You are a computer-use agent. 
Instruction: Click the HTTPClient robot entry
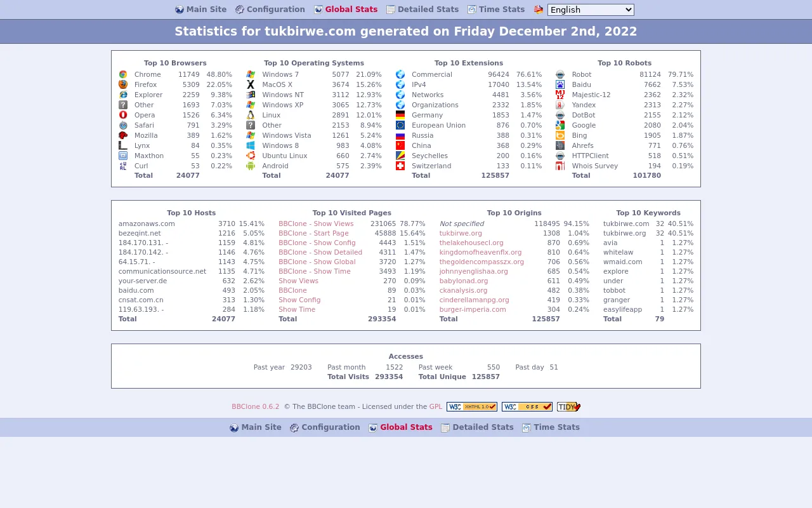pyautogui.click(x=590, y=156)
